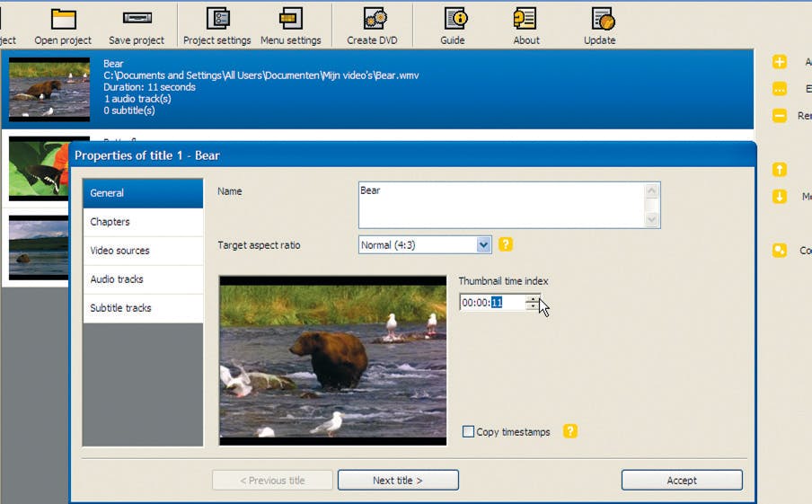This screenshot has height=504, width=812.
Task: Move title down with yellow arrow
Action: pyautogui.click(x=780, y=197)
